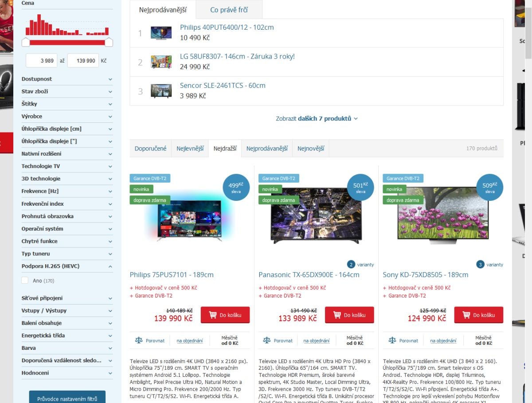Open Průvodce nastavením filtrů
This screenshot has height=403, width=532.
coord(67,398)
